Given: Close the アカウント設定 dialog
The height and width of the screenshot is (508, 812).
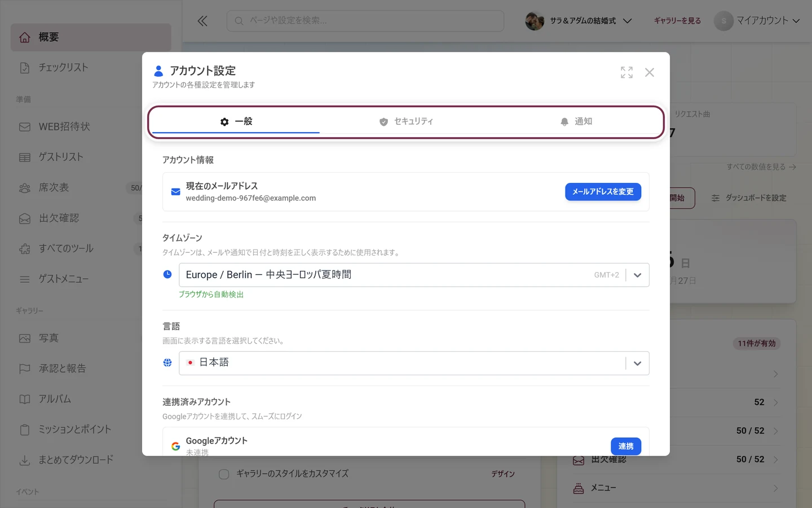Looking at the screenshot, I should pyautogui.click(x=650, y=72).
